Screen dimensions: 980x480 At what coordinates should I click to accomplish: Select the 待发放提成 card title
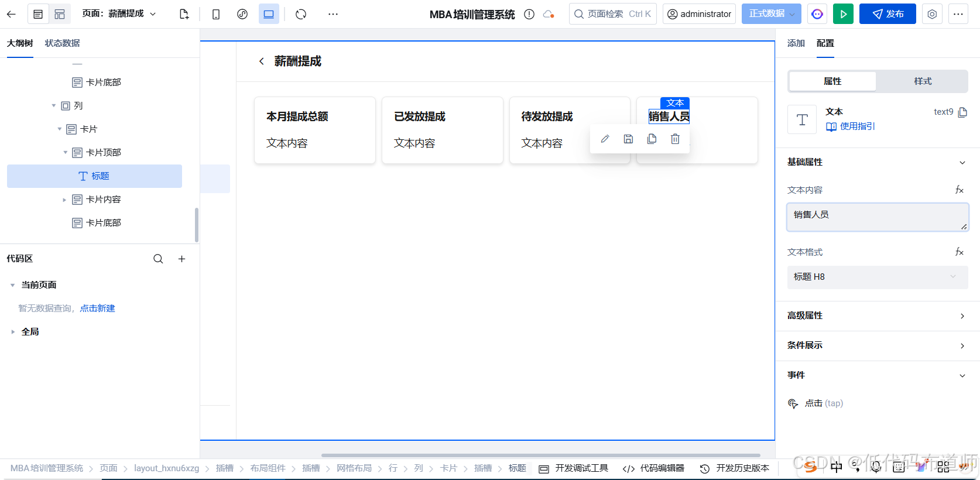pyautogui.click(x=547, y=116)
